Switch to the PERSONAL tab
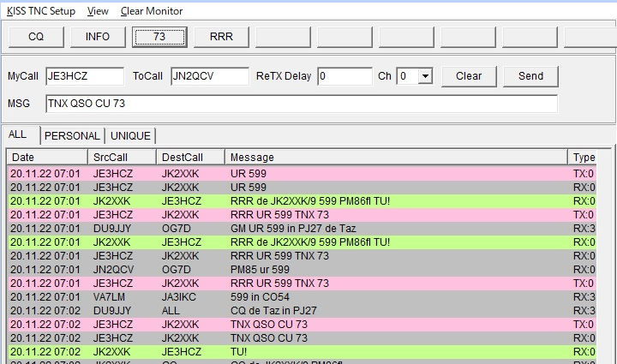The width and height of the screenshot is (617, 364). coord(73,135)
